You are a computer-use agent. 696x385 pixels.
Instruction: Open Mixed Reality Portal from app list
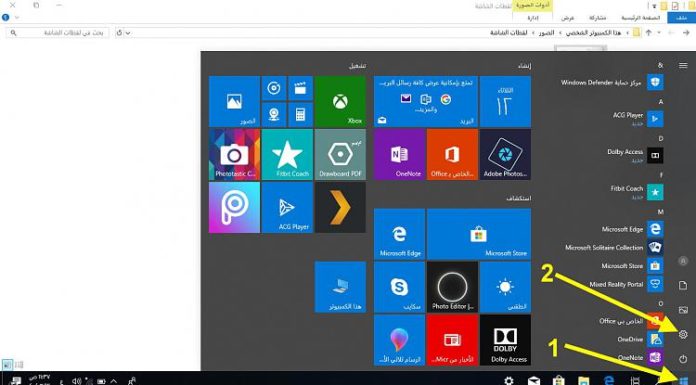(626, 284)
